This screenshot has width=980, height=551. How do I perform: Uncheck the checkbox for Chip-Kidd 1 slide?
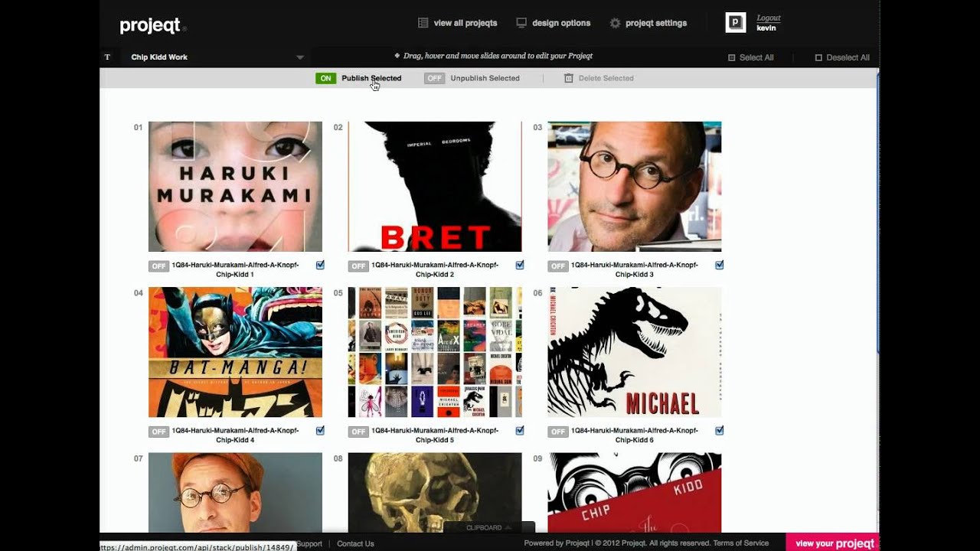320,265
